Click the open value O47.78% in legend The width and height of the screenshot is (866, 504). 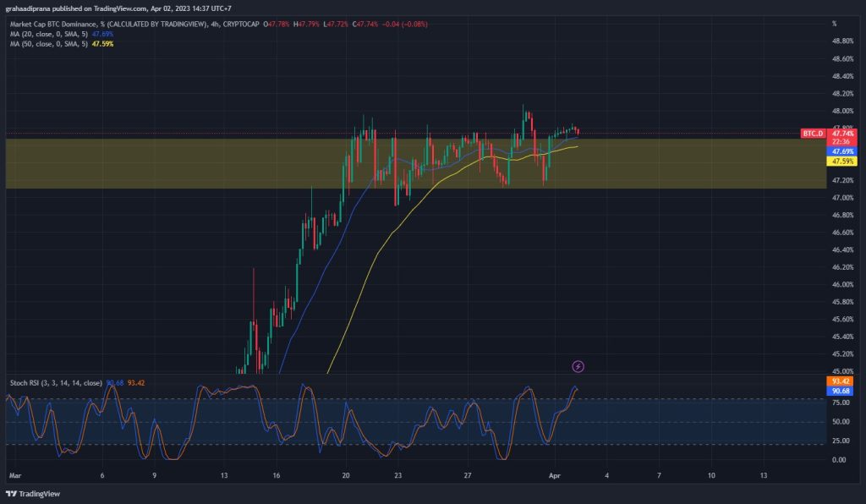277,25
